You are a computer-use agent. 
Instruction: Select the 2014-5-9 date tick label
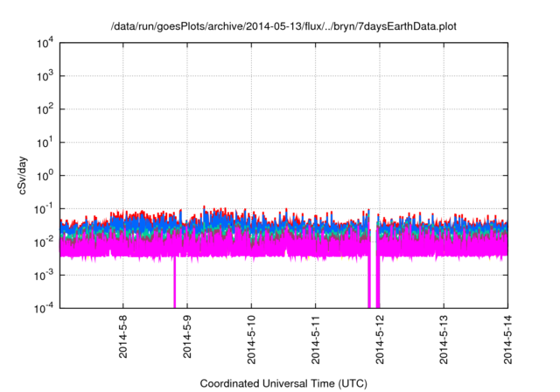coord(187,339)
